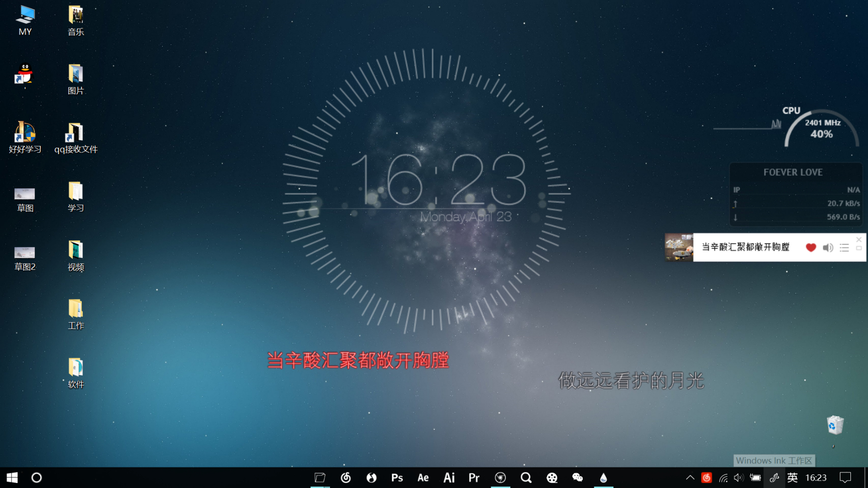
Task: Open the playlist in music mini player
Action: (x=844, y=247)
